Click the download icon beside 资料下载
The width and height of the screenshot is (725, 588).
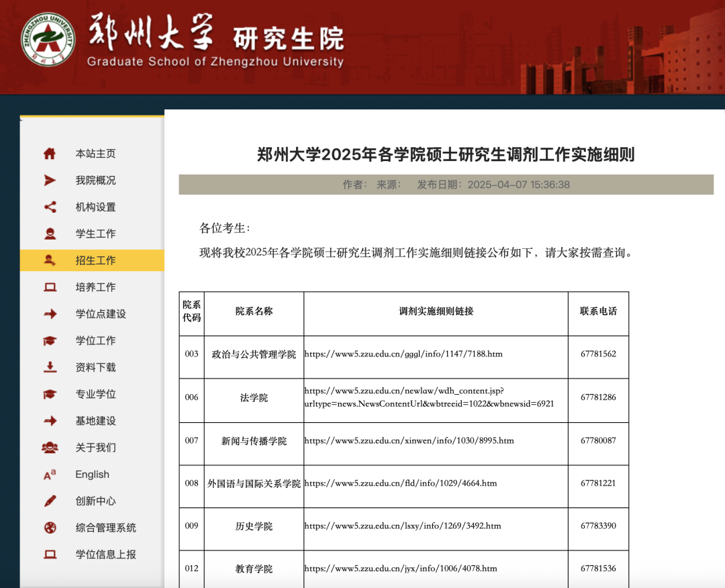[x=50, y=367]
